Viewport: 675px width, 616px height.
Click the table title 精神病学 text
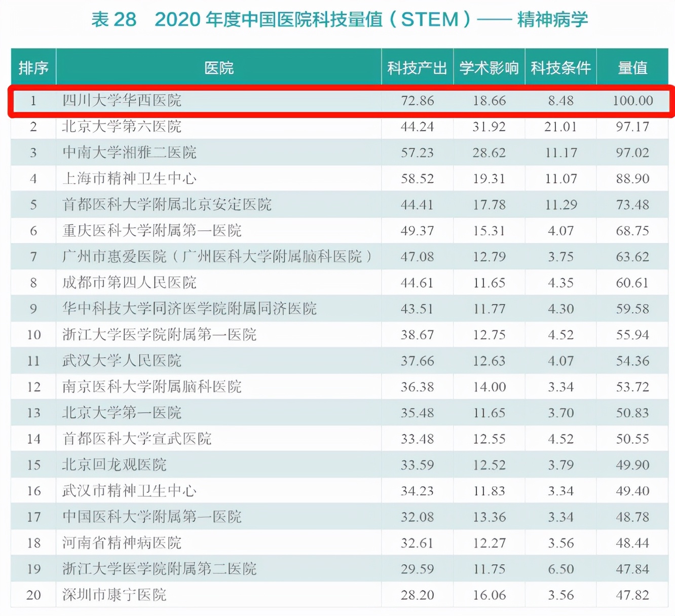pos(552,20)
